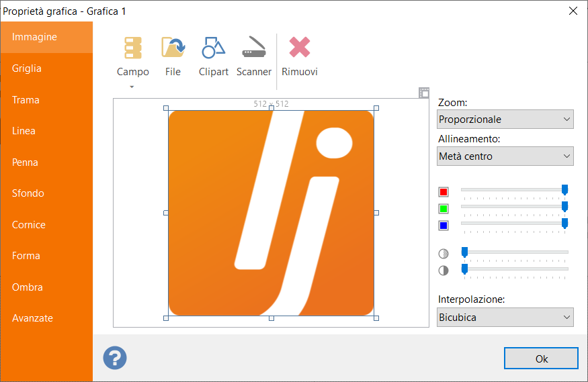Select the Scanner acquisition icon
The width and height of the screenshot is (588, 382).
(254, 47)
